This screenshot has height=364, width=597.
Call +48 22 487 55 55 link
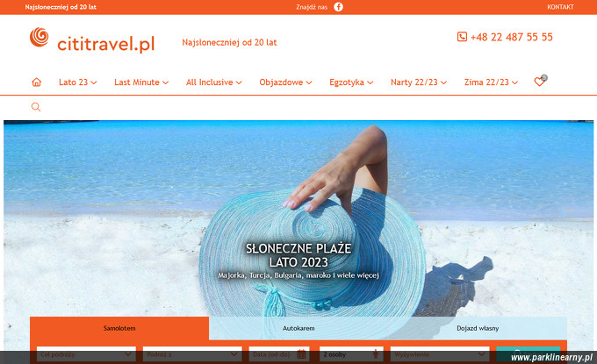511,37
